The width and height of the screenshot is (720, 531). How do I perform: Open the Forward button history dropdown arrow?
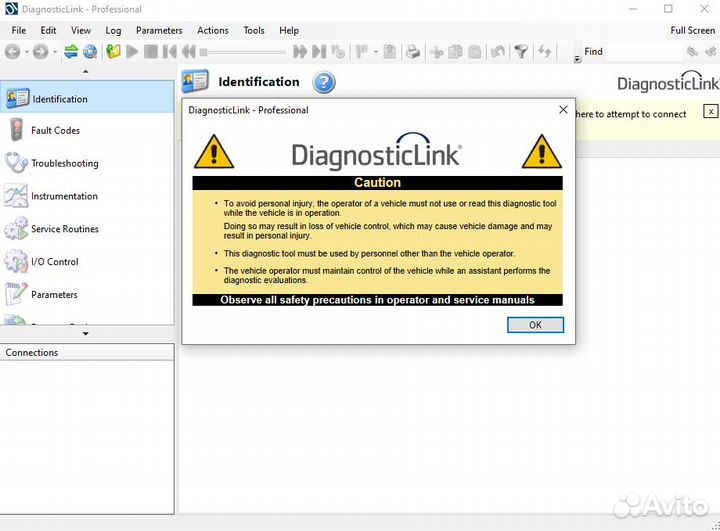click(55, 52)
